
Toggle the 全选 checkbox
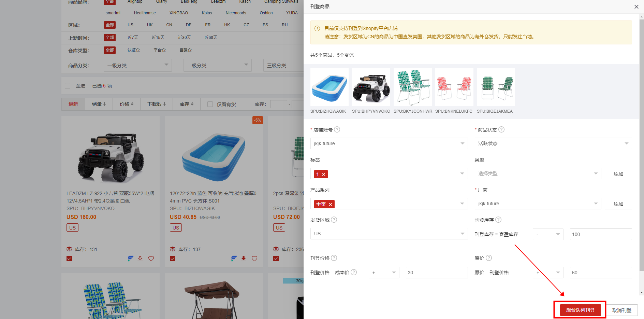68,86
